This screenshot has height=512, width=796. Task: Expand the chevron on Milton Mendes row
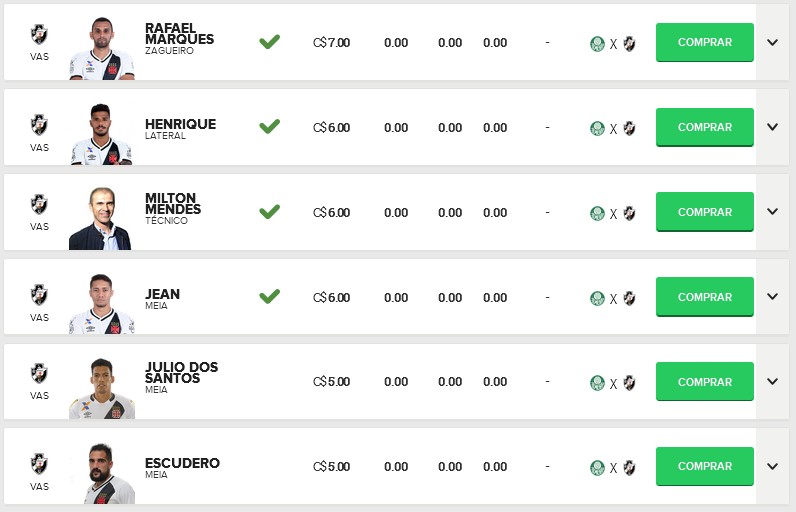pyautogui.click(x=772, y=212)
